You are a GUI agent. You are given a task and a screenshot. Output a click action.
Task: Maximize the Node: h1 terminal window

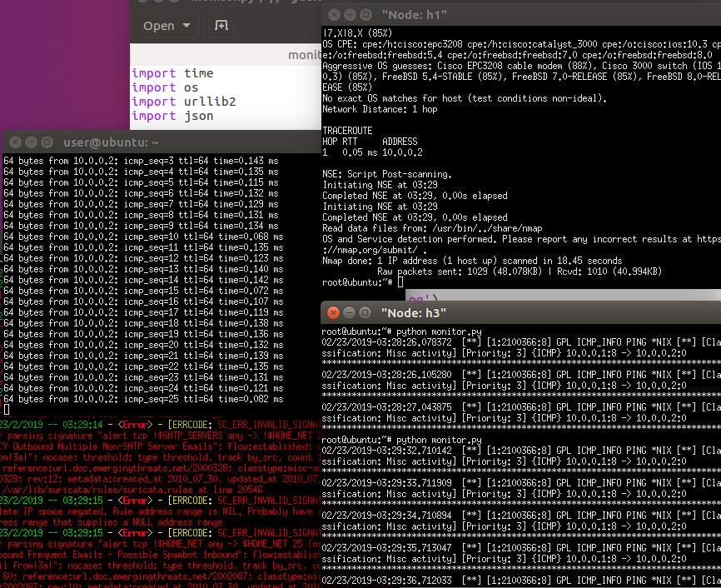(366, 15)
